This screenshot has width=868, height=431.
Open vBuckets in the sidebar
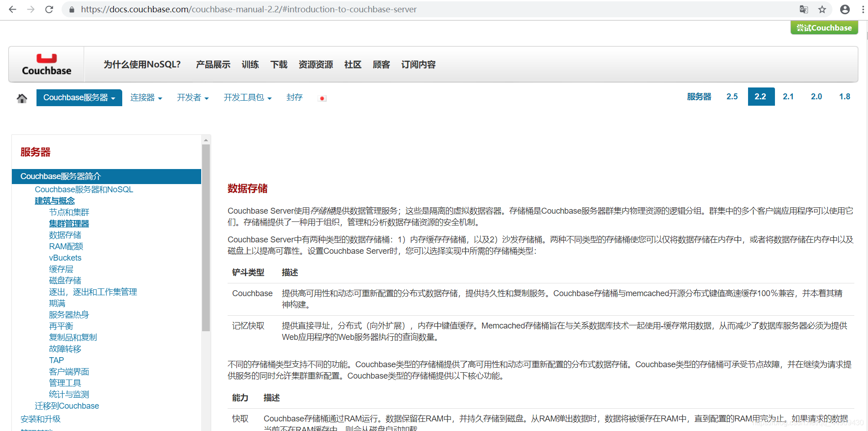(x=65, y=258)
